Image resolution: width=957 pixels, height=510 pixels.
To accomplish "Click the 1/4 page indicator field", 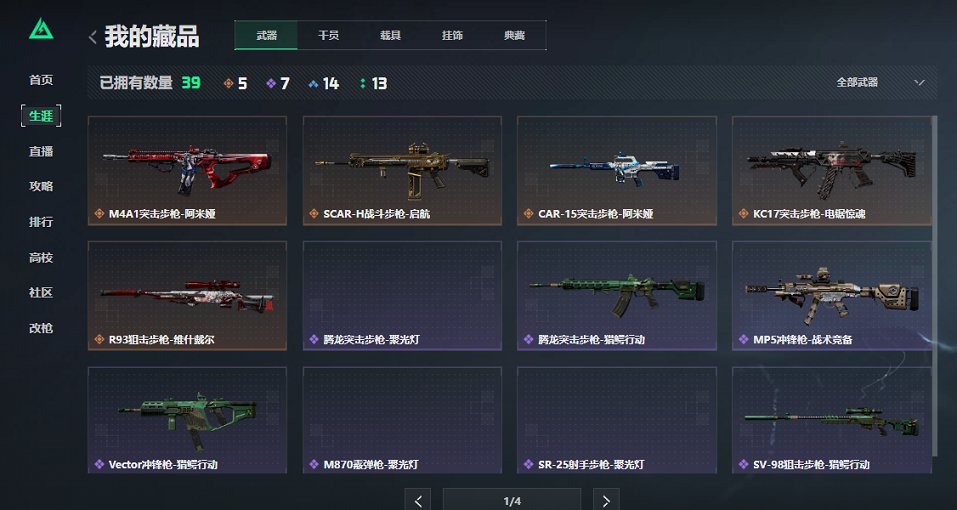I will pyautogui.click(x=512, y=501).
